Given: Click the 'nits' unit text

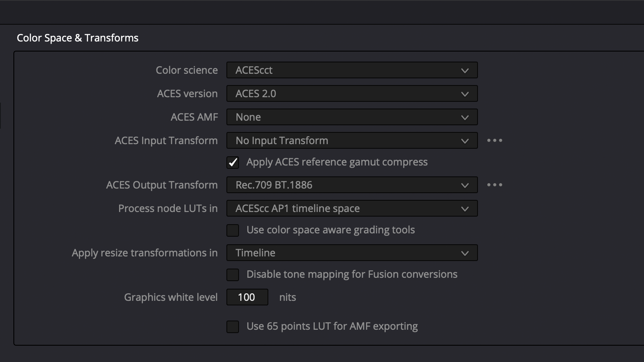Looking at the screenshot, I should [288, 297].
